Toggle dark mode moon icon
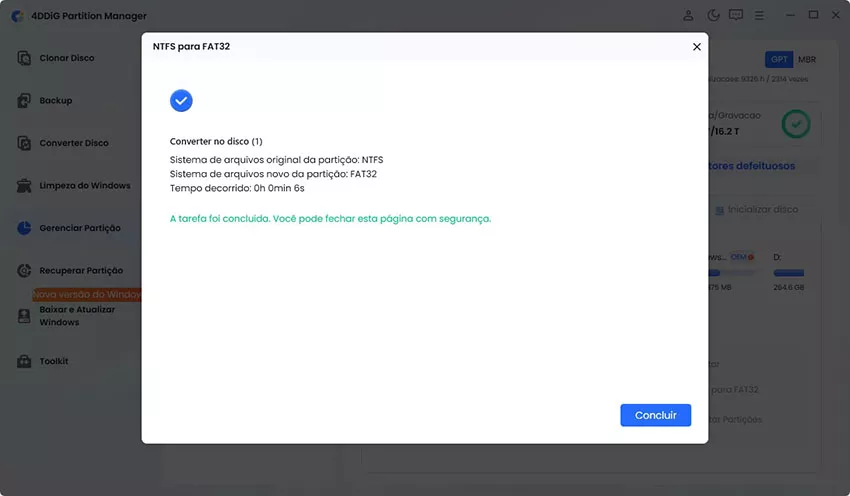 [713, 15]
